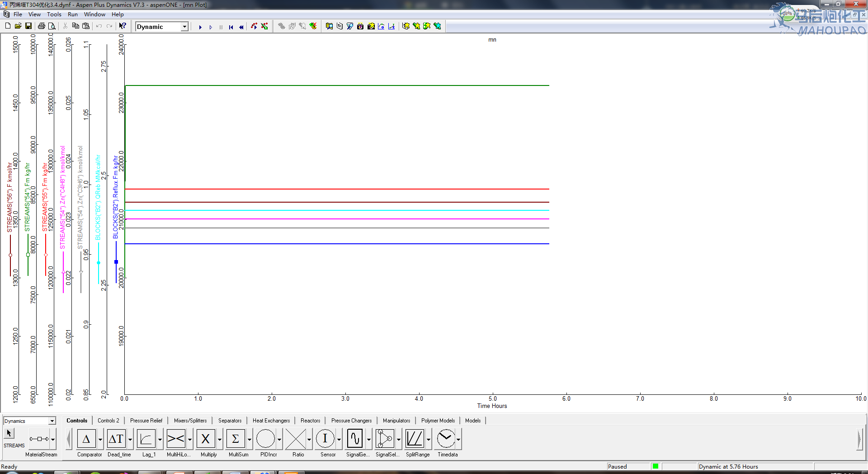This screenshot has height=474, width=868.
Task: Switch to the Heat Exchangers tab
Action: click(x=271, y=421)
